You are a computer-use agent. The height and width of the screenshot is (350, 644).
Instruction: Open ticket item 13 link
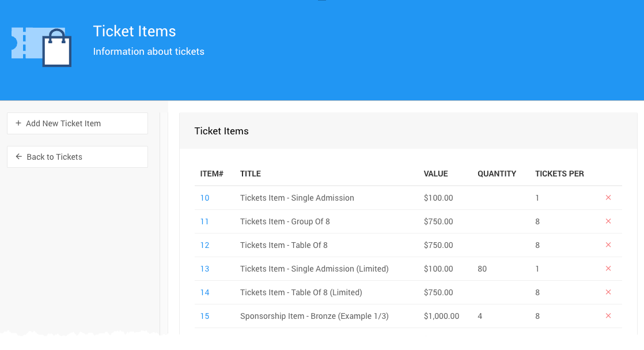(x=204, y=269)
